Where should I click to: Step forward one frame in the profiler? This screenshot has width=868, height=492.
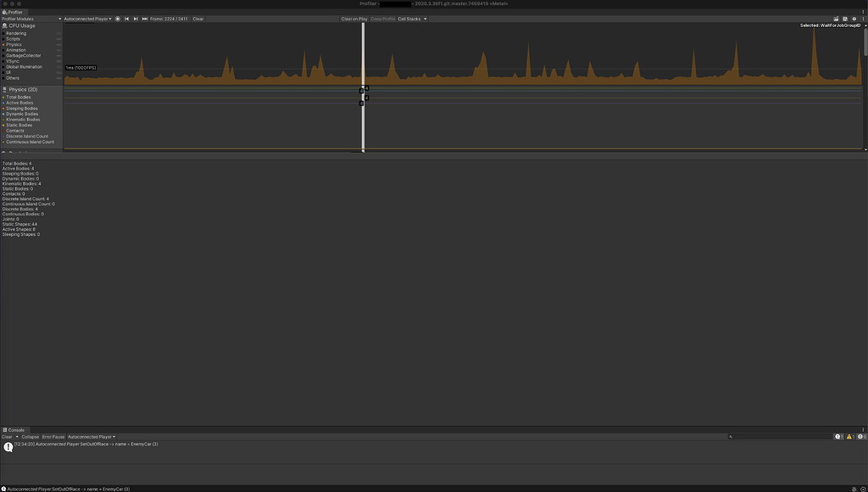[136, 19]
